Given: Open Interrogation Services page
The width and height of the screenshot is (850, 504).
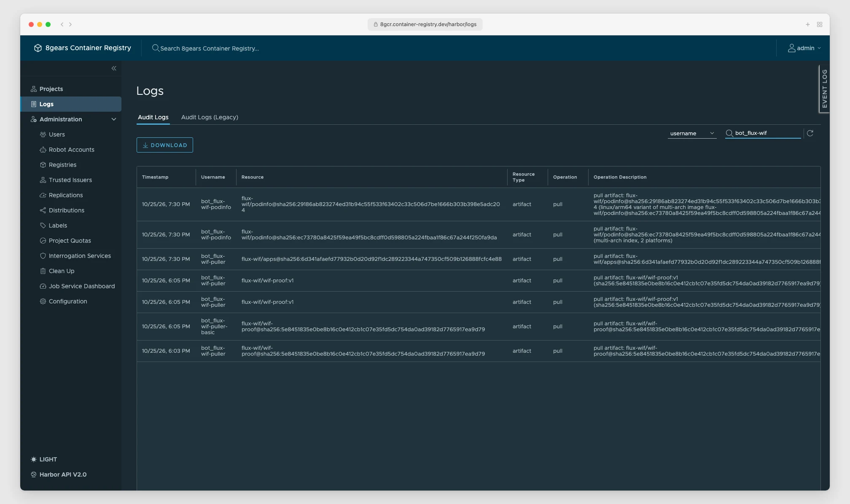Looking at the screenshot, I should (80, 256).
